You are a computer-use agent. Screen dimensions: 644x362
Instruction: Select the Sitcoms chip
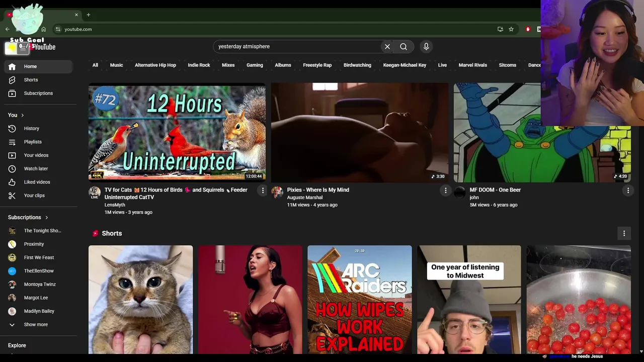point(508,65)
